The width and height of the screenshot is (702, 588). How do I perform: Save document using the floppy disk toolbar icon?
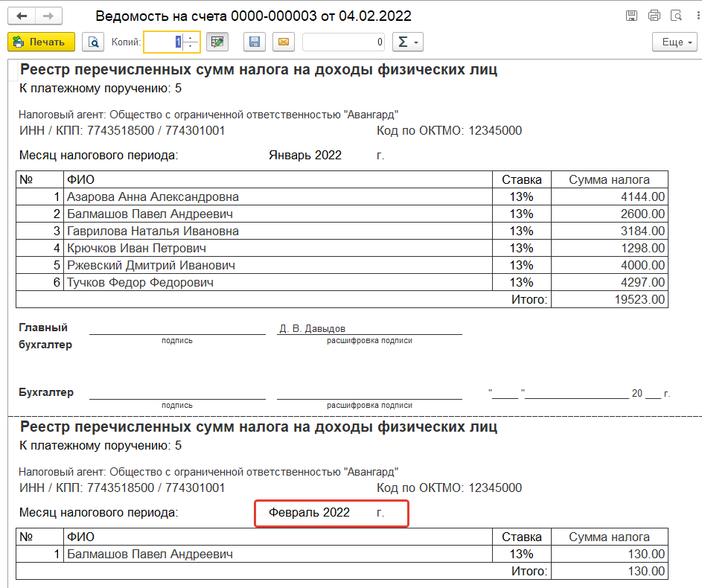click(254, 42)
